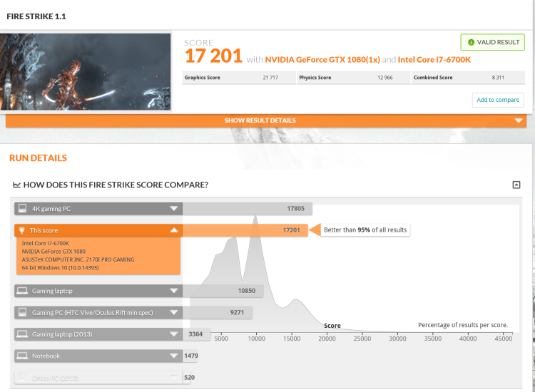The width and height of the screenshot is (535, 392).
Task: Click the Combined Score value 8 311
Action: tap(498, 78)
